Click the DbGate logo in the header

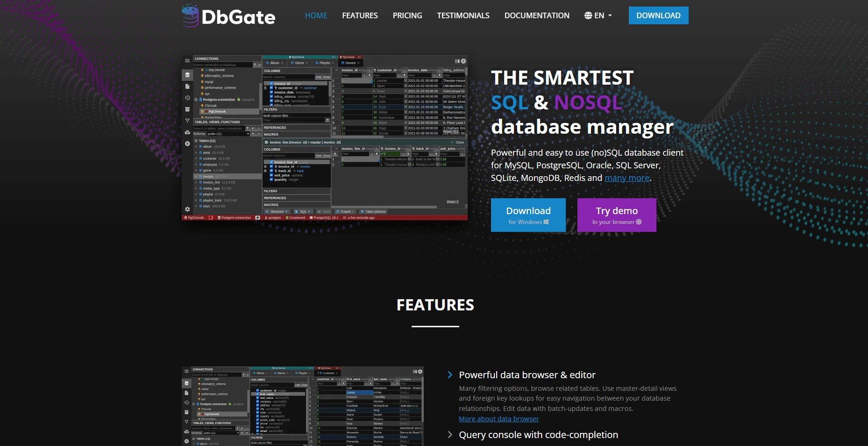pos(228,16)
